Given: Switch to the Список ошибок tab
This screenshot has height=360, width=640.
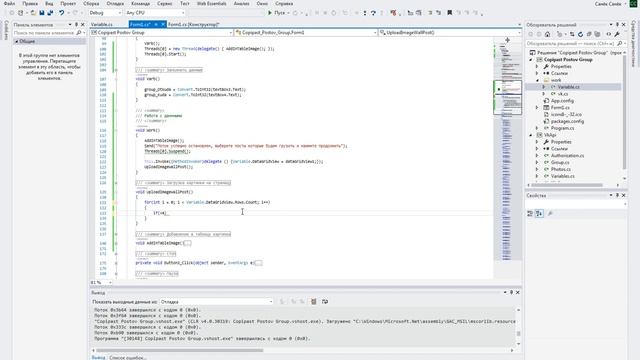Looking at the screenshot, I should (x=127, y=358).
